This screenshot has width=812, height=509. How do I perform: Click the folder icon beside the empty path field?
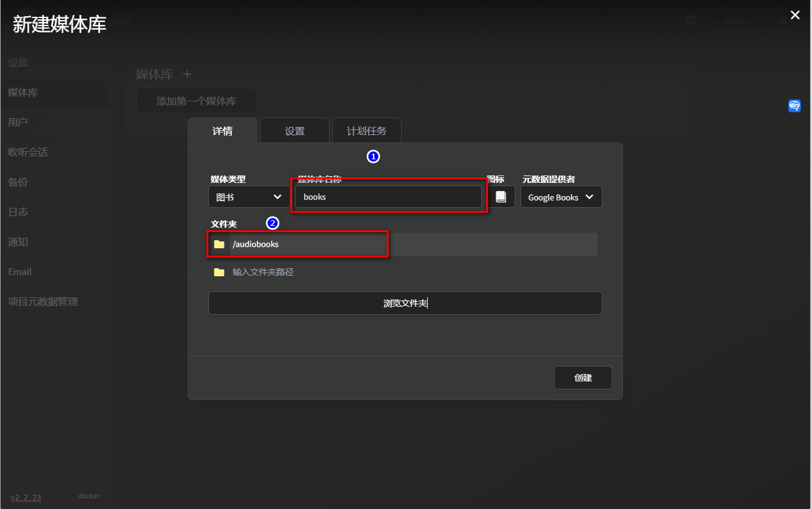tap(219, 272)
